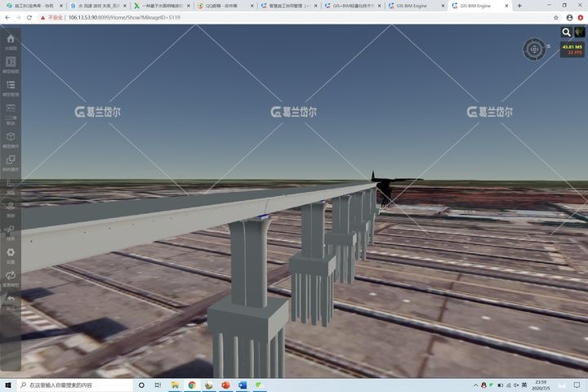
Task: Open the Windows Start menu
Action: click(8, 385)
